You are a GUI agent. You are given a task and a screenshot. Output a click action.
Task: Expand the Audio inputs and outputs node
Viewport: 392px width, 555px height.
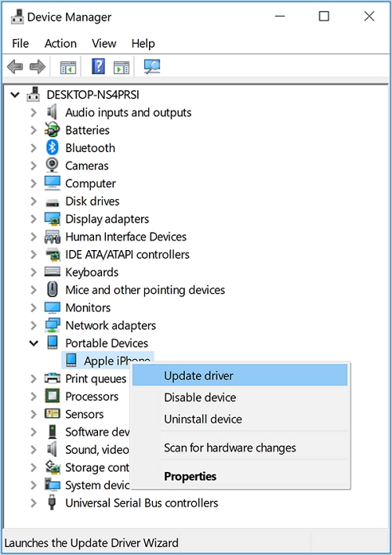(34, 112)
